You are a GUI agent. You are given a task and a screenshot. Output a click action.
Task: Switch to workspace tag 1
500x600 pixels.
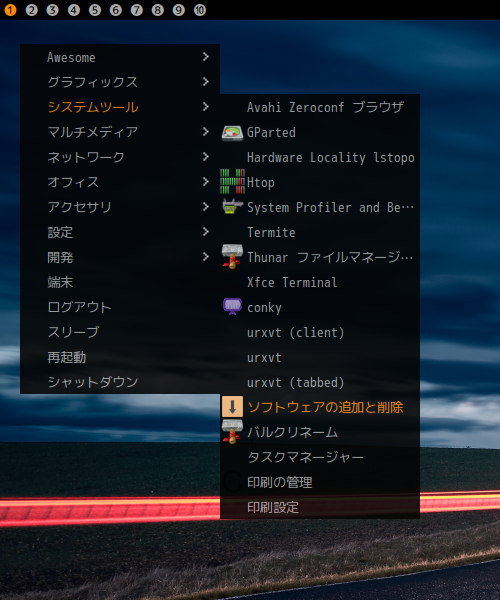10,10
